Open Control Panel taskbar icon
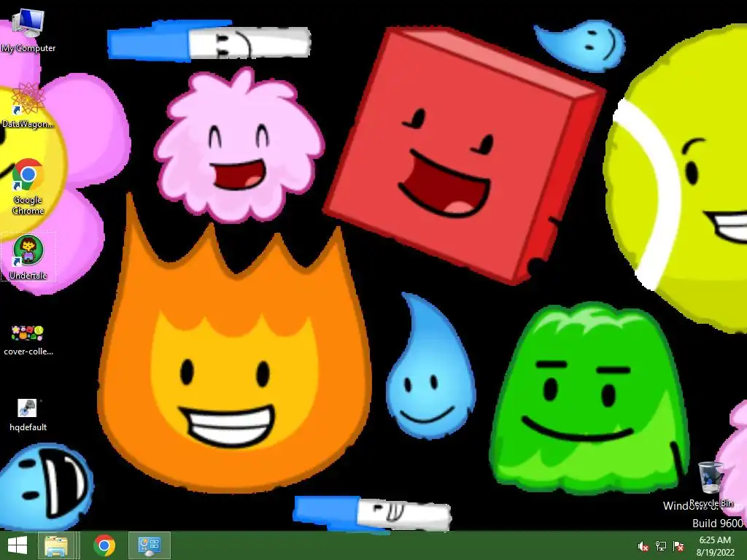 click(x=149, y=545)
